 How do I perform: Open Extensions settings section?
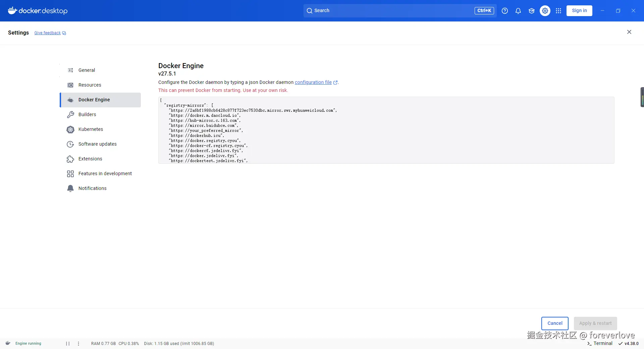pos(100,159)
